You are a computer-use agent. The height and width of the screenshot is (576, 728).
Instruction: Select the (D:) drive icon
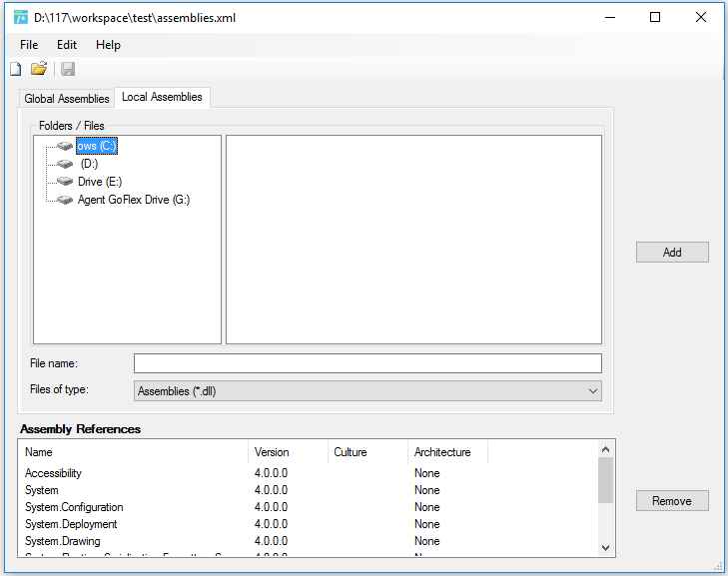[65, 164]
